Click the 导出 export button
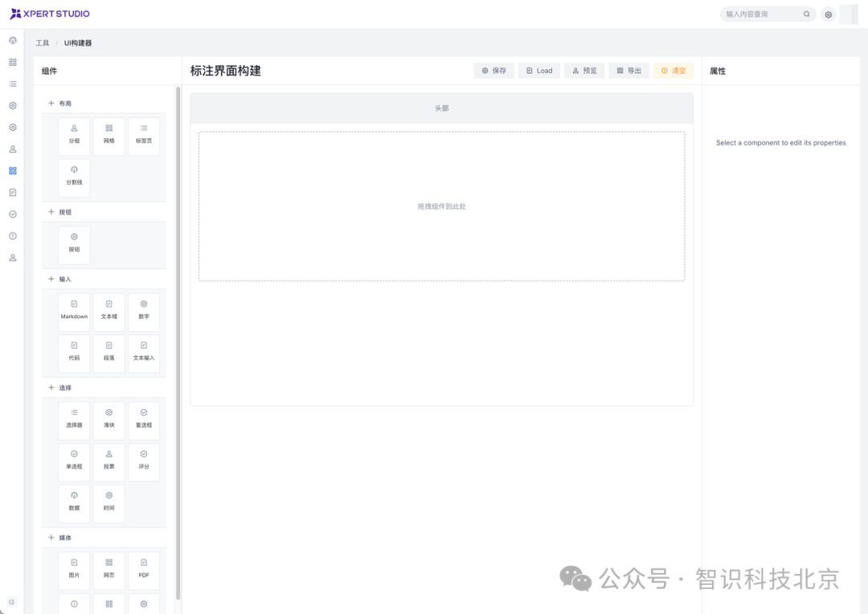Screen dimensions: 868x614 click(628, 70)
